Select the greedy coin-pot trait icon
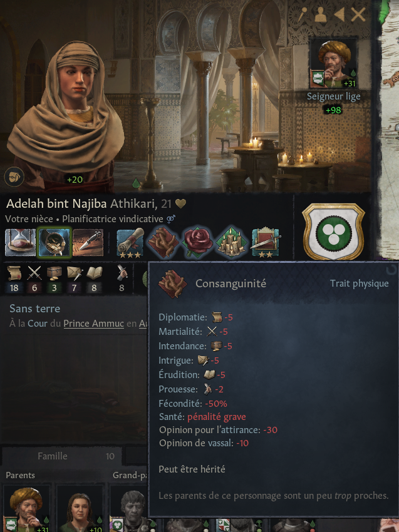 (54, 243)
